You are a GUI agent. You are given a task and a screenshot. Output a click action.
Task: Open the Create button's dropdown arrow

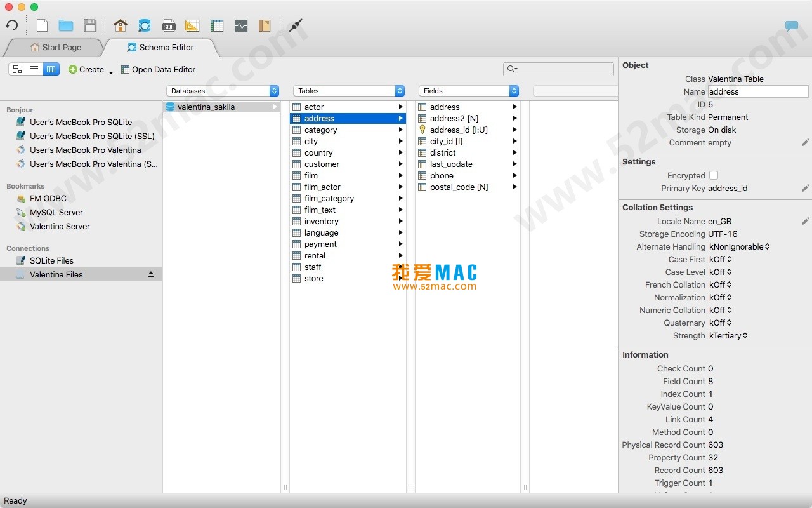110,72
